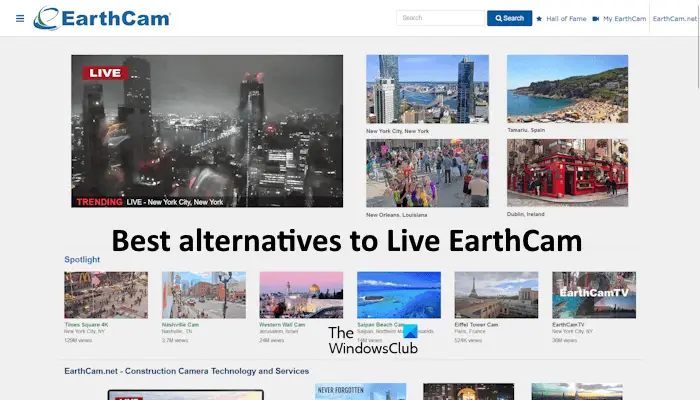The width and height of the screenshot is (700, 400).
Task: Open the EarthCam.net link in header
Action: [675, 19]
